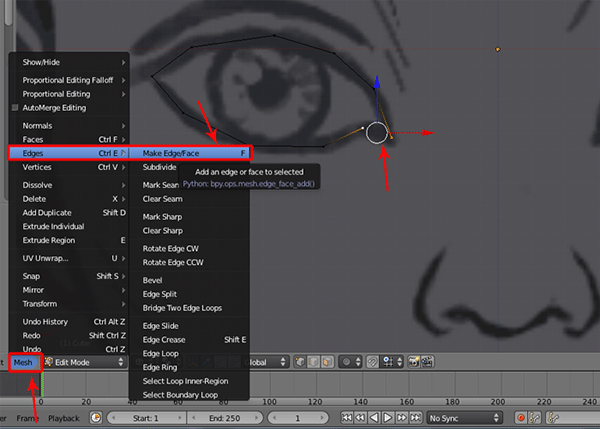Click the proportional editing circle icon

click(x=346, y=362)
